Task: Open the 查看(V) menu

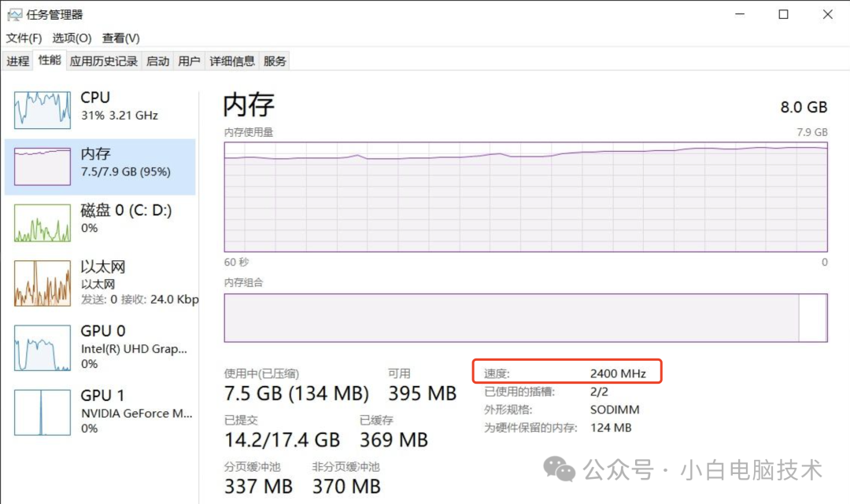Action: tap(120, 38)
